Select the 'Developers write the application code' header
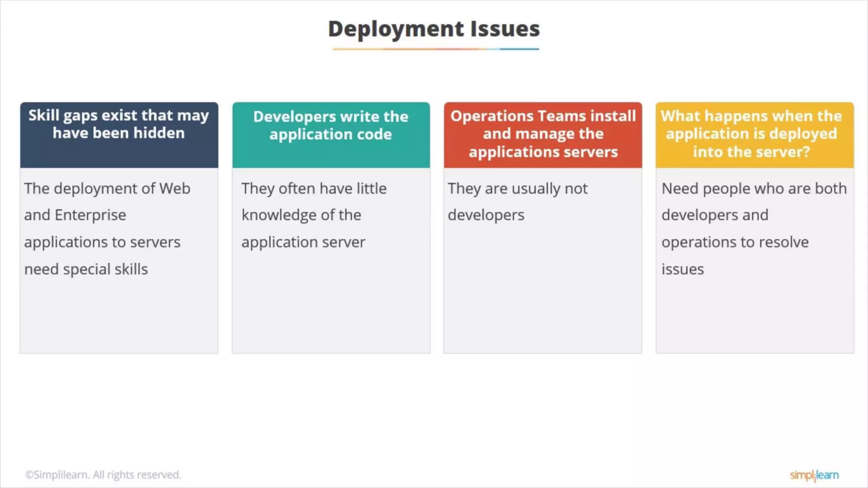Screen dimensions: 868x488 point(331,135)
